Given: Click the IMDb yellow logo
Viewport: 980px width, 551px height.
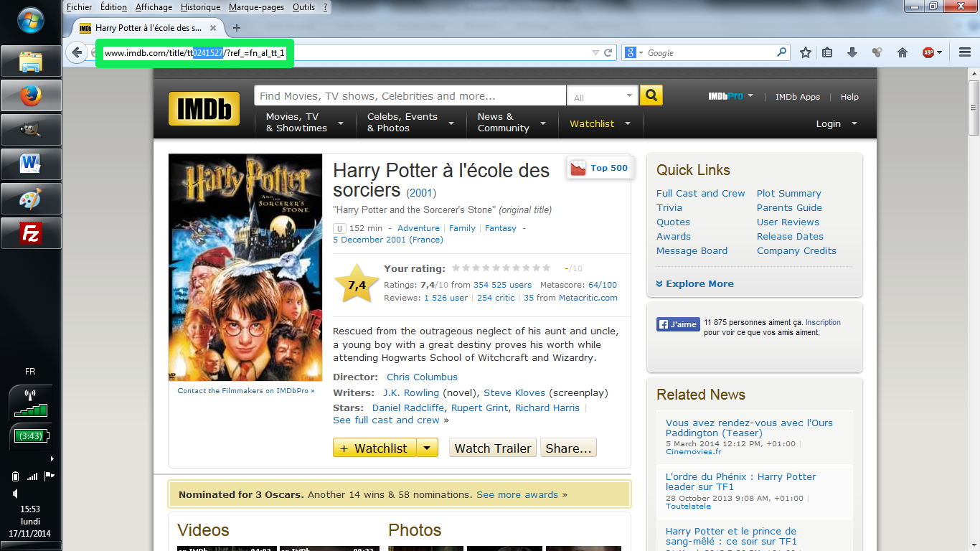Looking at the screenshot, I should pos(204,109).
